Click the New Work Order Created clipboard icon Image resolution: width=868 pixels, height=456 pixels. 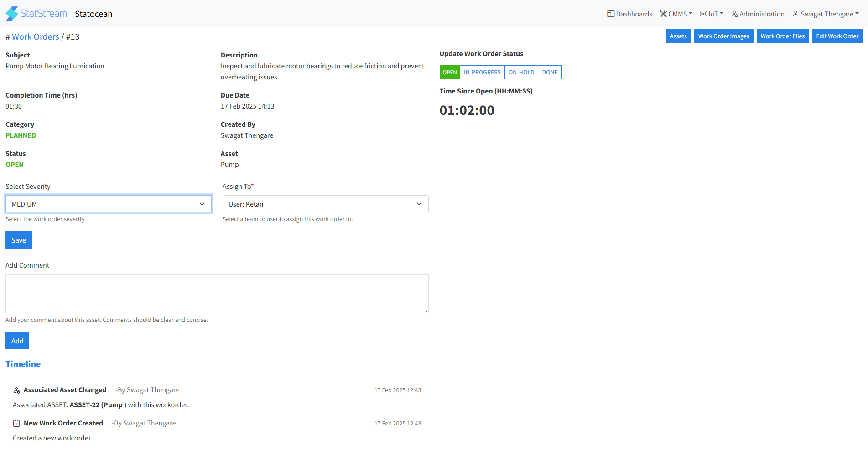16,424
